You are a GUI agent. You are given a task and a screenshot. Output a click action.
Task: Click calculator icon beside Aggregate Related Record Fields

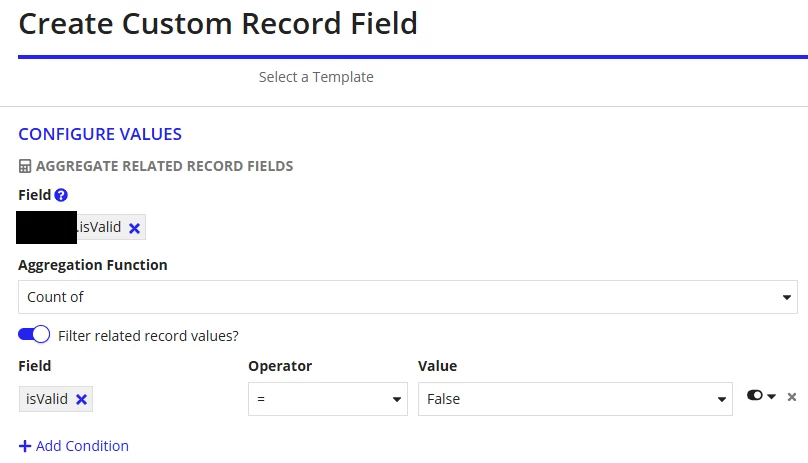pyautogui.click(x=25, y=166)
